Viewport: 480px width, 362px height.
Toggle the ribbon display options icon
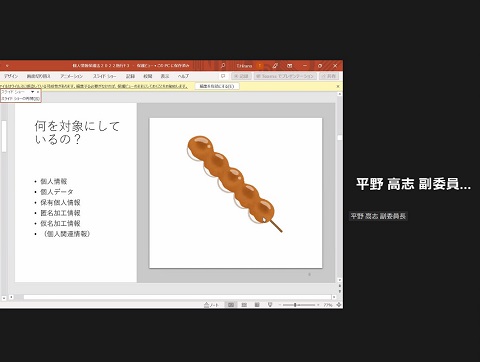click(290, 66)
